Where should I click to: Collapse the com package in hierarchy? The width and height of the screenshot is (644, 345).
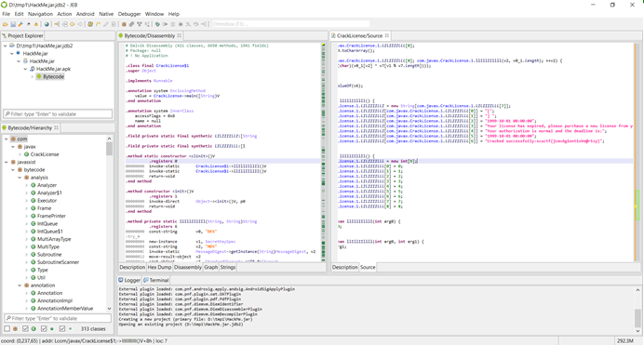coord(7,139)
